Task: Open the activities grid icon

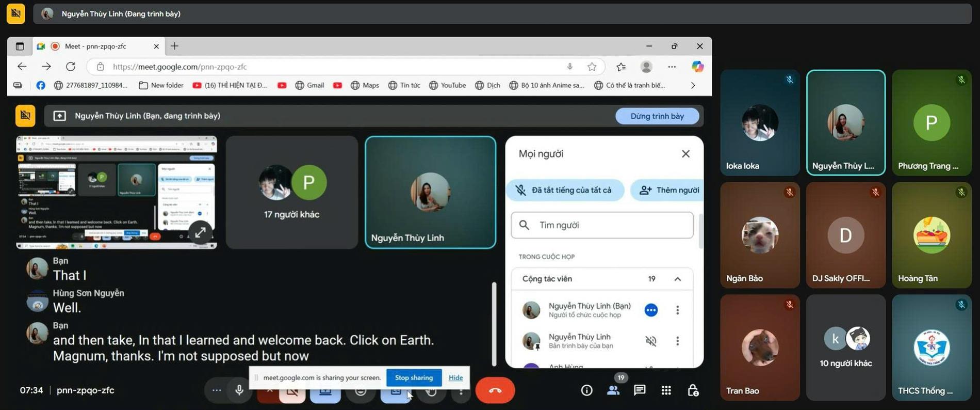Action: pos(666,390)
